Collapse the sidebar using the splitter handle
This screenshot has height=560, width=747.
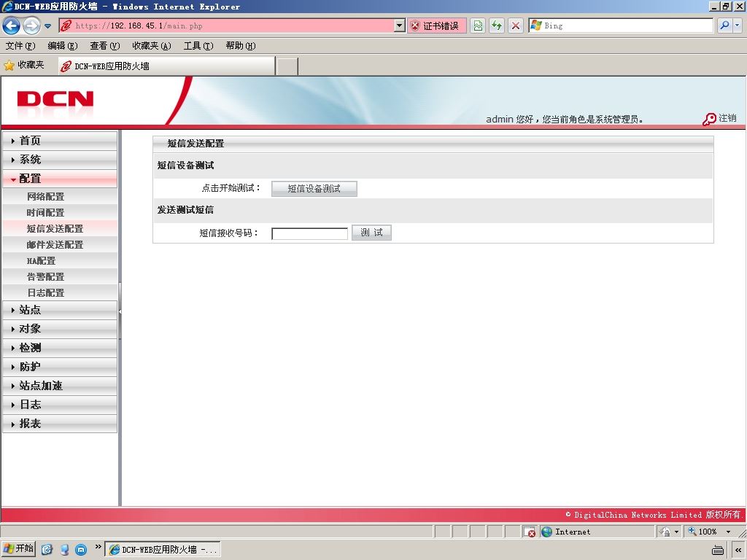pyautogui.click(x=120, y=311)
